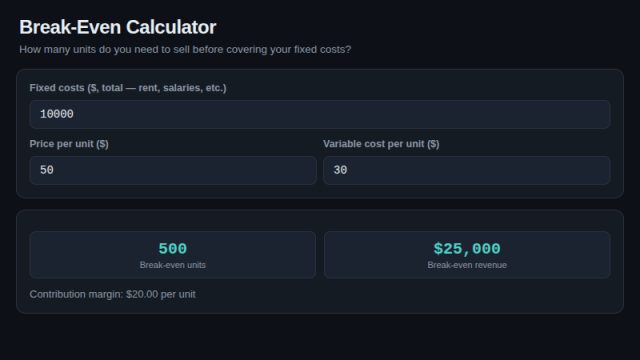
Task: Click the Break-even units caption
Action: pos(173,265)
